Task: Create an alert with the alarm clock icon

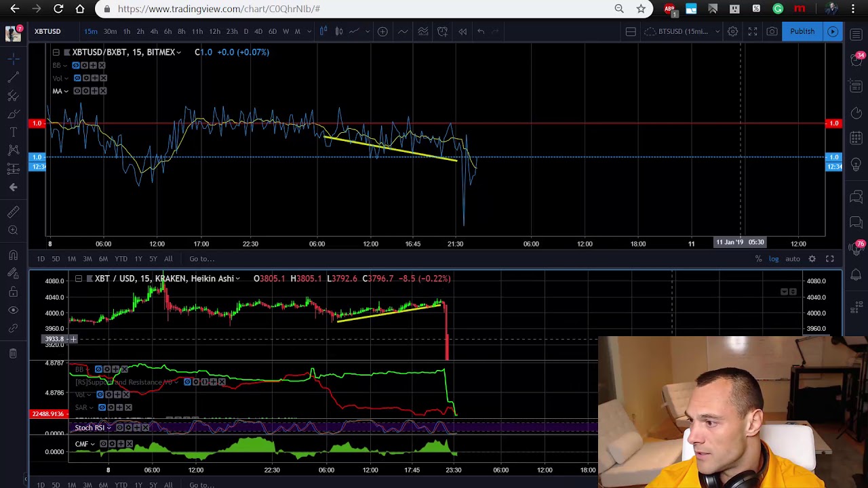Action: click(442, 31)
